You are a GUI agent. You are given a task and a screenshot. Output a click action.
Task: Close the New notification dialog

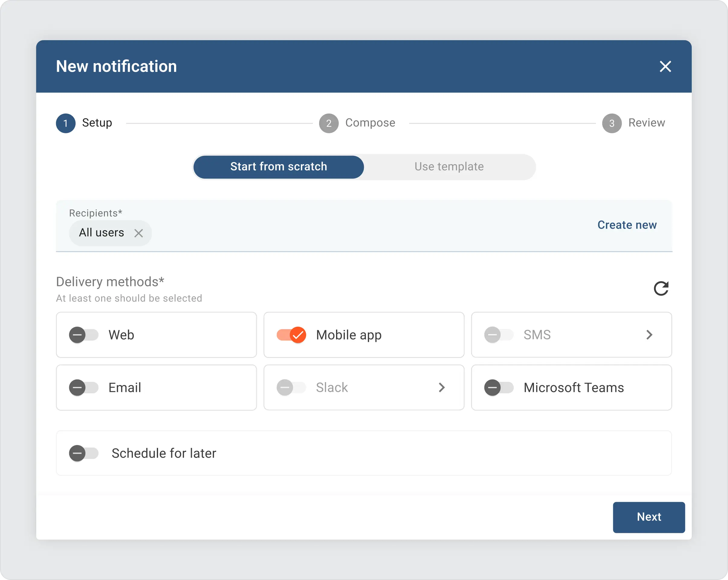665,66
